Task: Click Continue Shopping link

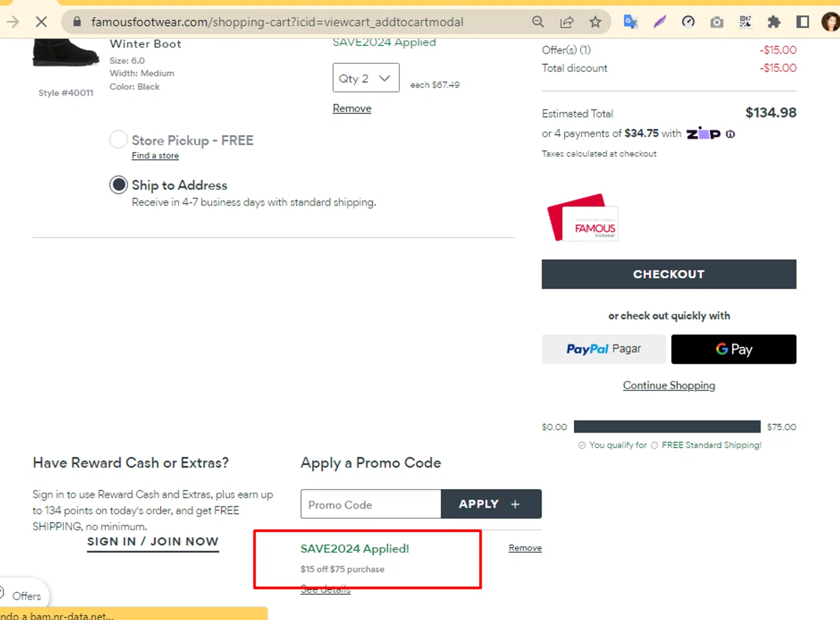Action: [x=669, y=385]
